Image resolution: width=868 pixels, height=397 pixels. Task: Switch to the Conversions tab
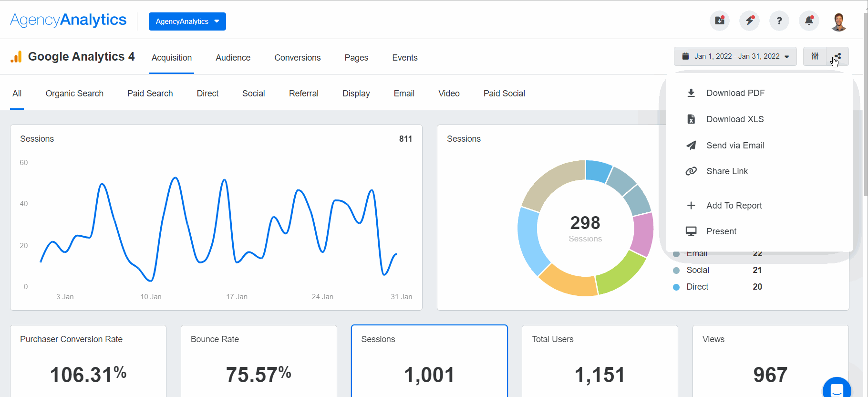(x=298, y=58)
